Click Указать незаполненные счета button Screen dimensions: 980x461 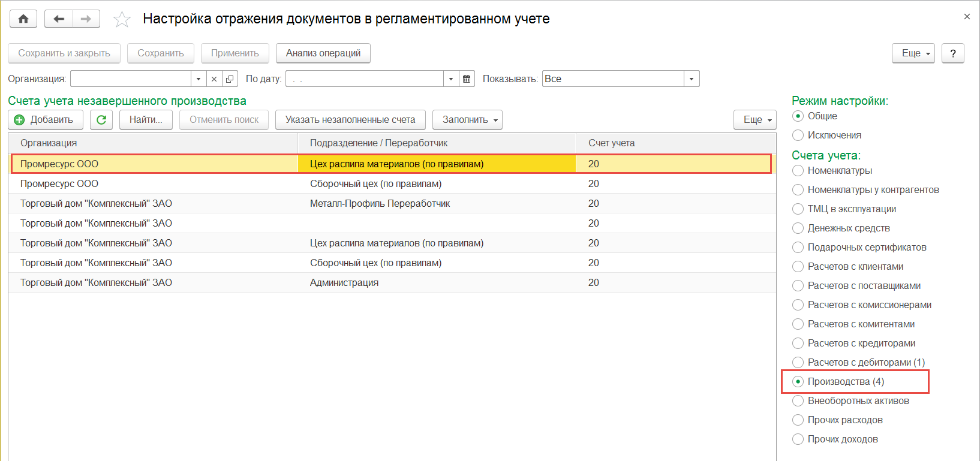[350, 120]
